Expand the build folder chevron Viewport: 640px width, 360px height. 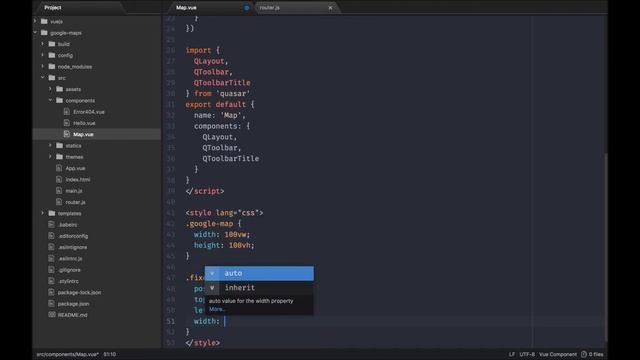point(42,44)
